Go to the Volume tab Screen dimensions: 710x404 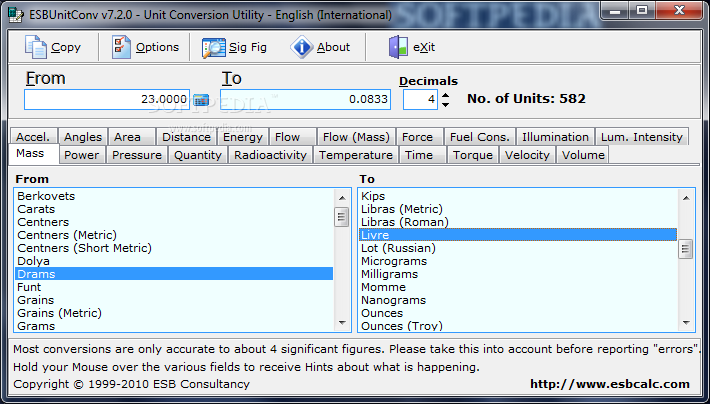(x=583, y=155)
